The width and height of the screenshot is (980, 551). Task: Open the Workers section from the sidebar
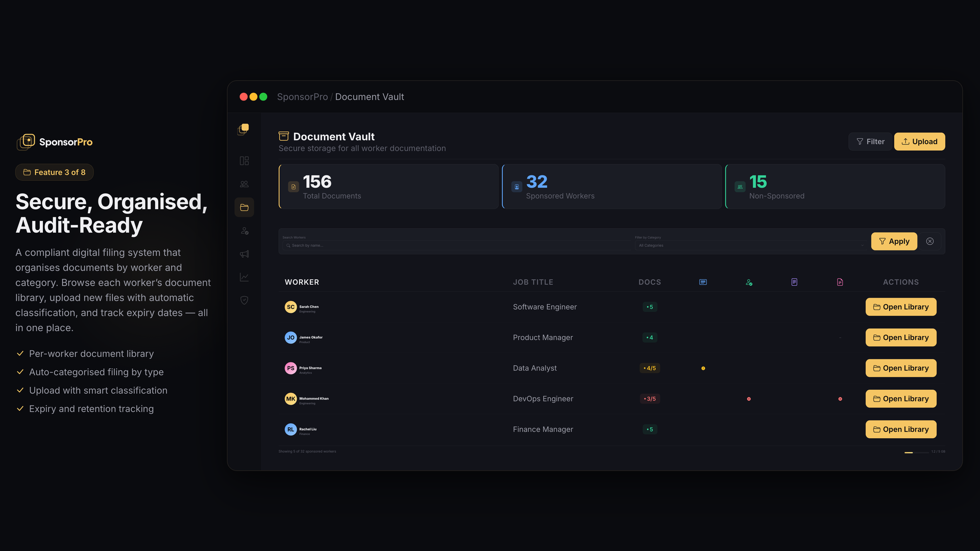coord(244,184)
